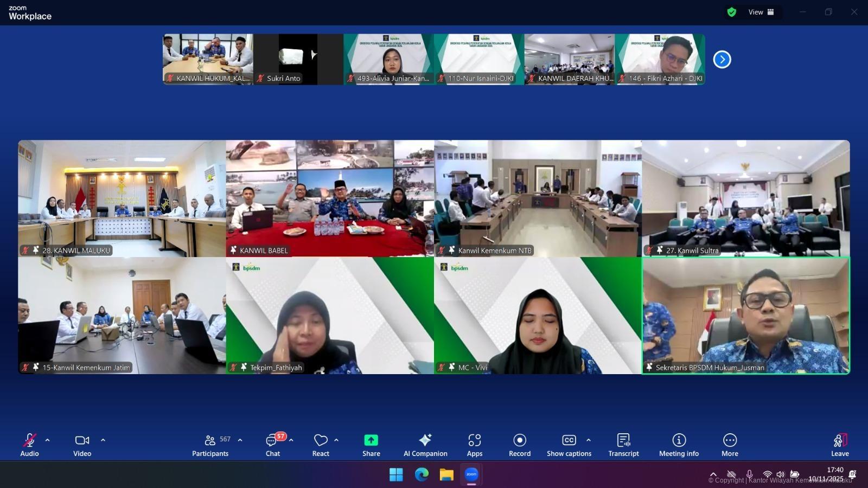Show next page of participant thumbnails
Screen dimensions: 868x488
[x=722, y=60]
